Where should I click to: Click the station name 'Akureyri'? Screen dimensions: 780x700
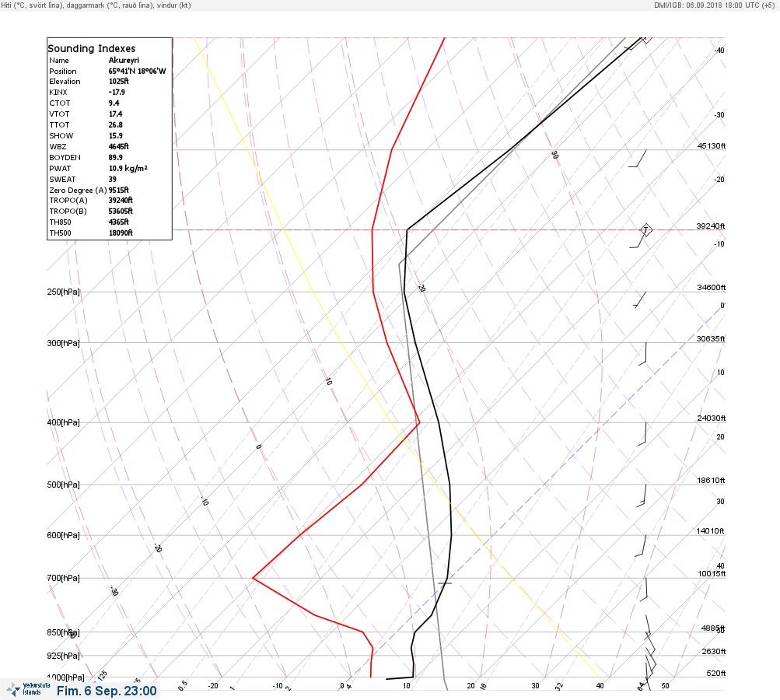(124, 60)
